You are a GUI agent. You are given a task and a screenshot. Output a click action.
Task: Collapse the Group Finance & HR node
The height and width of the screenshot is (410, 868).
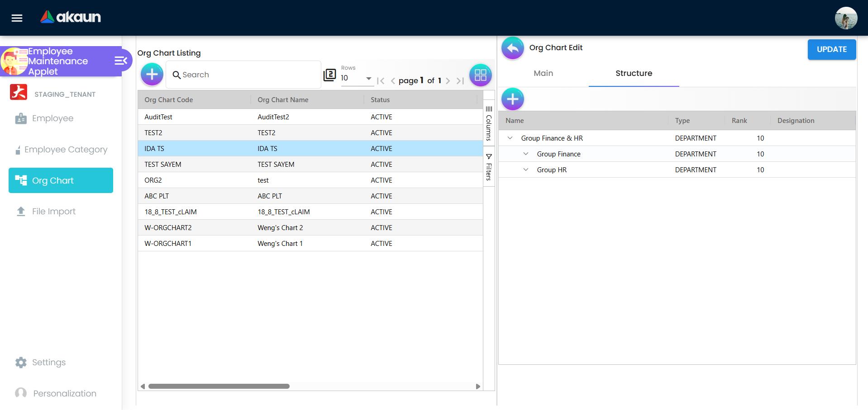tap(510, 138)
